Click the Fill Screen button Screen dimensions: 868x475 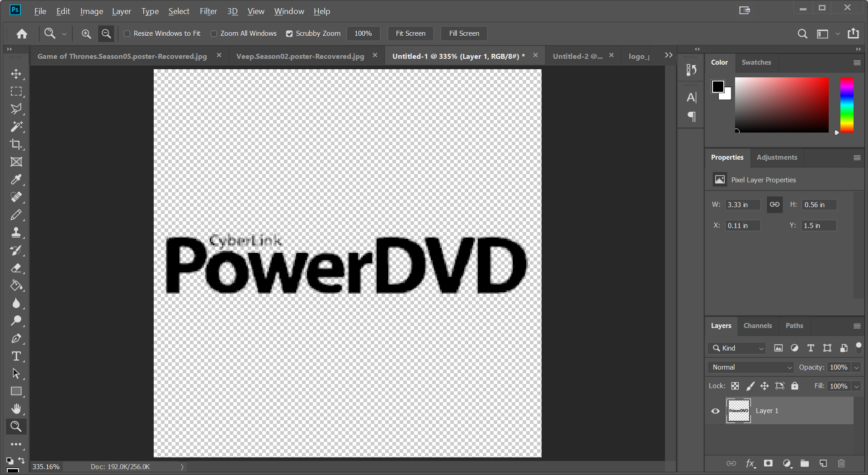pyautogui.click(x=464, y=33)
